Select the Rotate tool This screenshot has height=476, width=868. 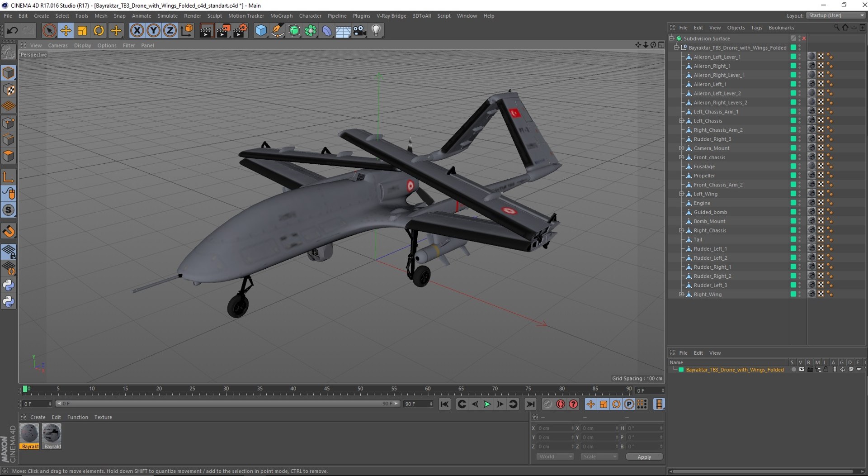(x=99, y=30)
